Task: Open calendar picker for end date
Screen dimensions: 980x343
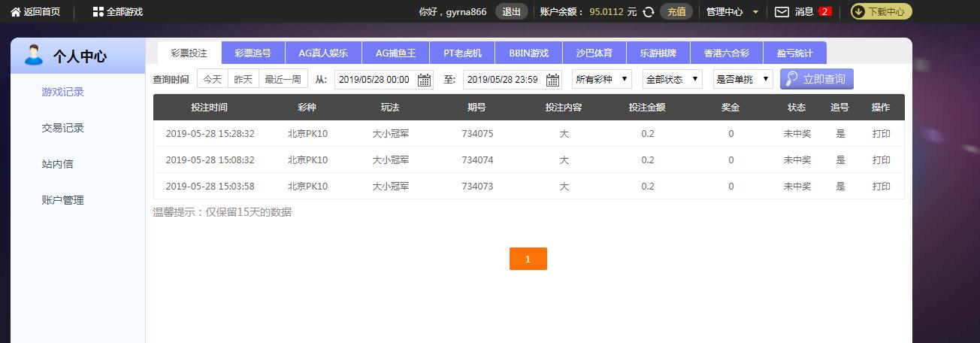Action: [553, 80]
